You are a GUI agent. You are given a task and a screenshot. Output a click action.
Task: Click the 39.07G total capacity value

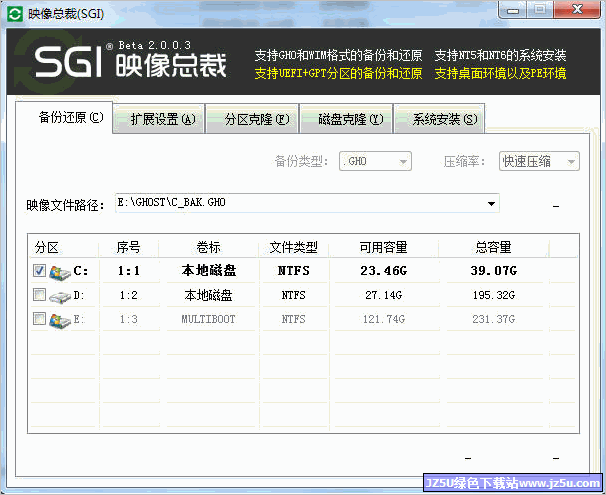coord(494,271)
